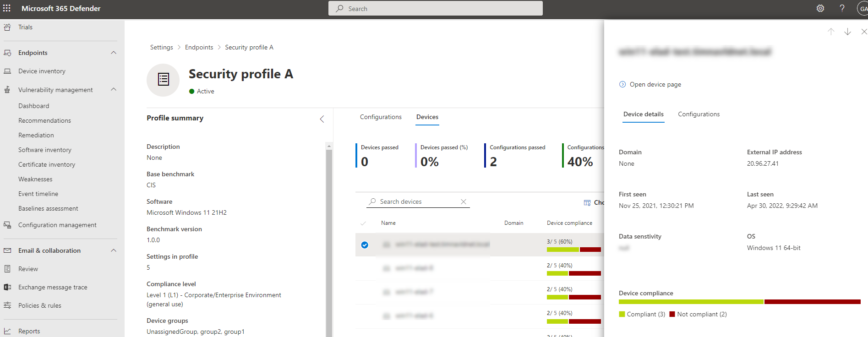Image resolution: width=868 pixels, height=337 pixels.
Task: Click the Policies & rules icon
Action: (x=7, y=305)
